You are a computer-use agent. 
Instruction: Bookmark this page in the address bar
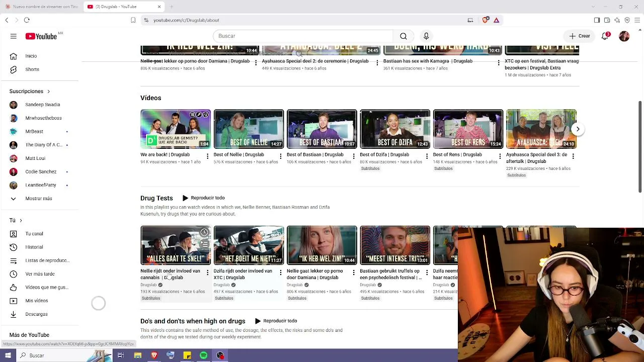click(x=133, y=20)
